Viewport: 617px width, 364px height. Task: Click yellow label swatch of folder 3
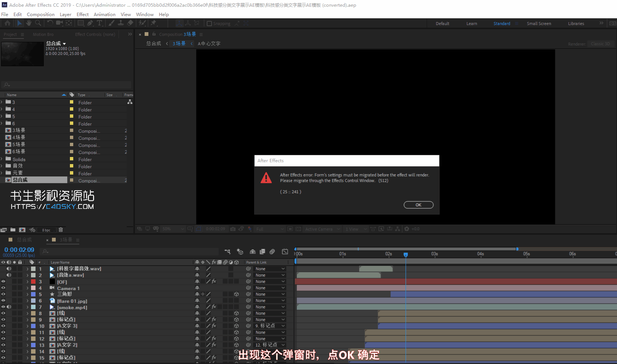(x=71, y=102)
